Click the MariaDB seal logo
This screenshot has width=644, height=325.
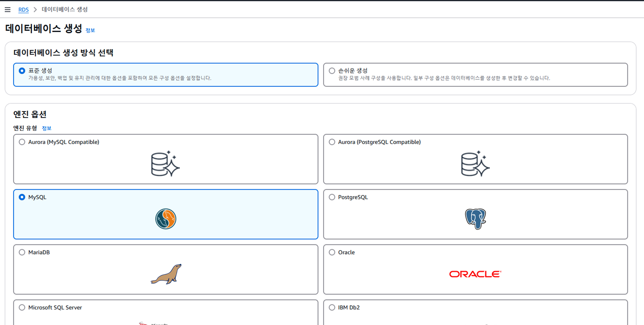[x=166, y=274]
